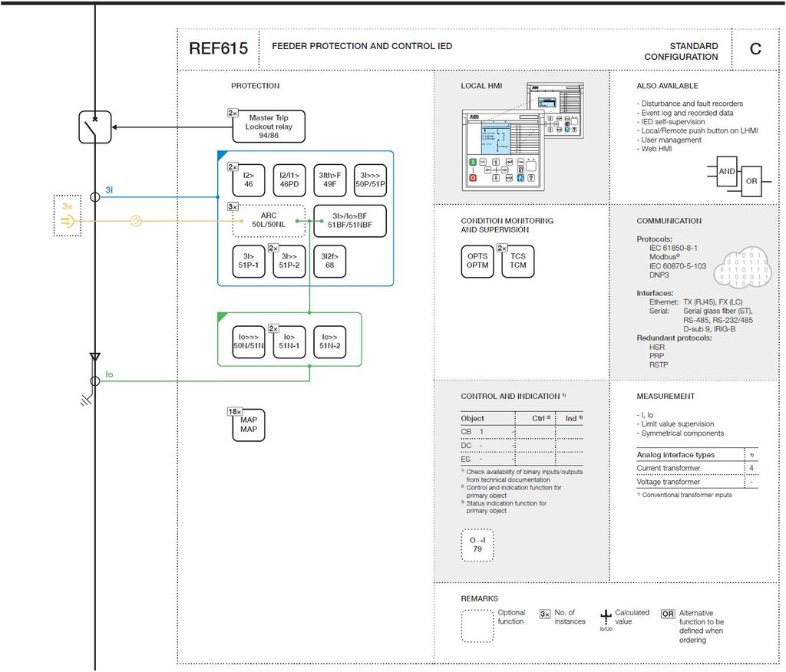Select the 3I>/Io>BF 51BF/51NBF block
The width and height of the screenshot is (786, 672).
[x=350, y=220]
